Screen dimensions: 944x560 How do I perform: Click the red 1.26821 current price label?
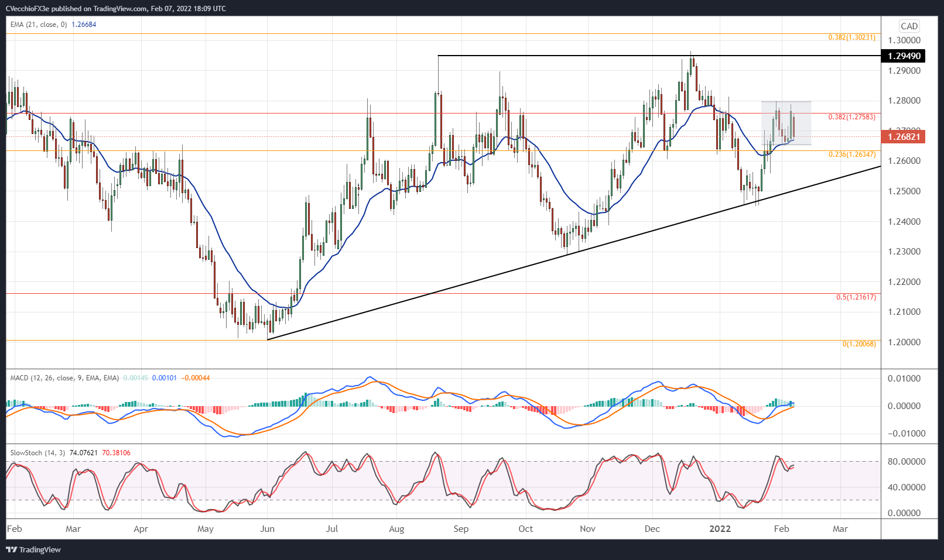pyautogui.click(x=904, y=137)
